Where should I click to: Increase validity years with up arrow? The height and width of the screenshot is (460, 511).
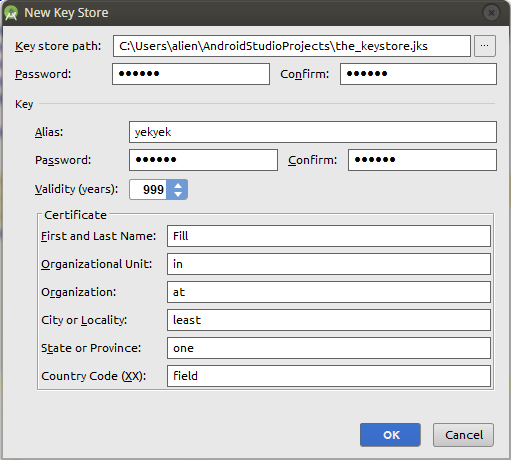[x=178, y=186]
